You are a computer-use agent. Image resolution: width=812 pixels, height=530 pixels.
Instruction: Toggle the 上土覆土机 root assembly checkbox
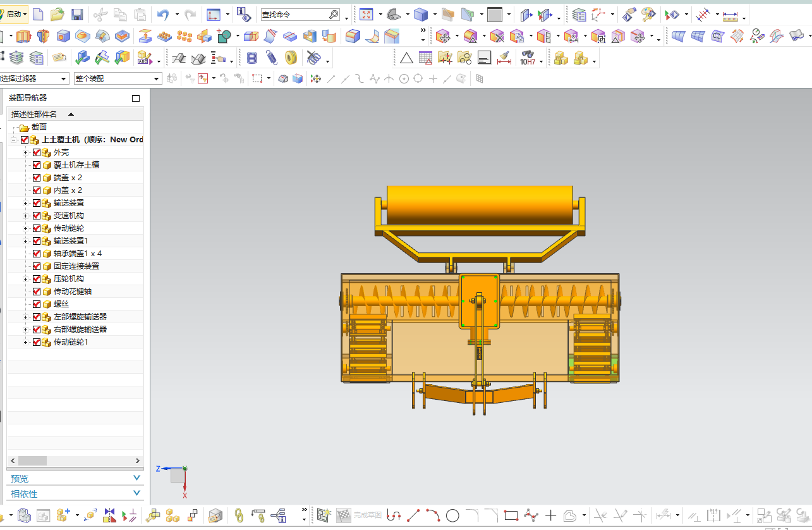25,140
